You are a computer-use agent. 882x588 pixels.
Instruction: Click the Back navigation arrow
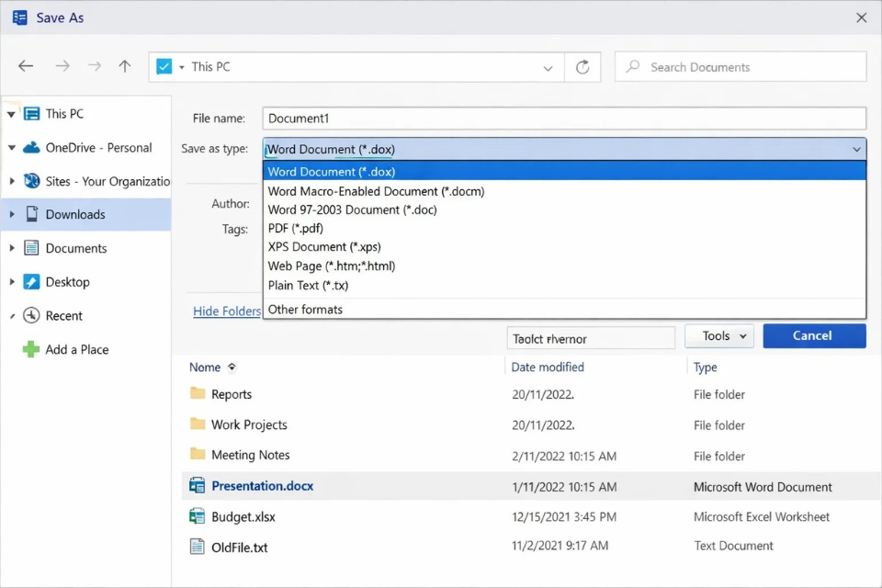25,65
